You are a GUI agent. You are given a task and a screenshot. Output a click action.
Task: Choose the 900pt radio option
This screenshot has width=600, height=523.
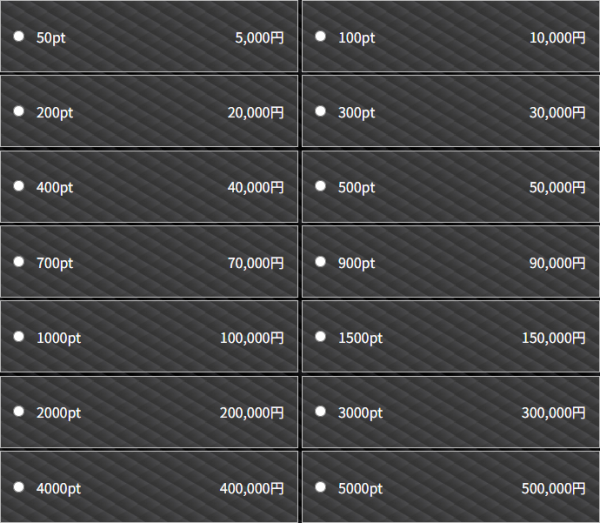point(320,262)
